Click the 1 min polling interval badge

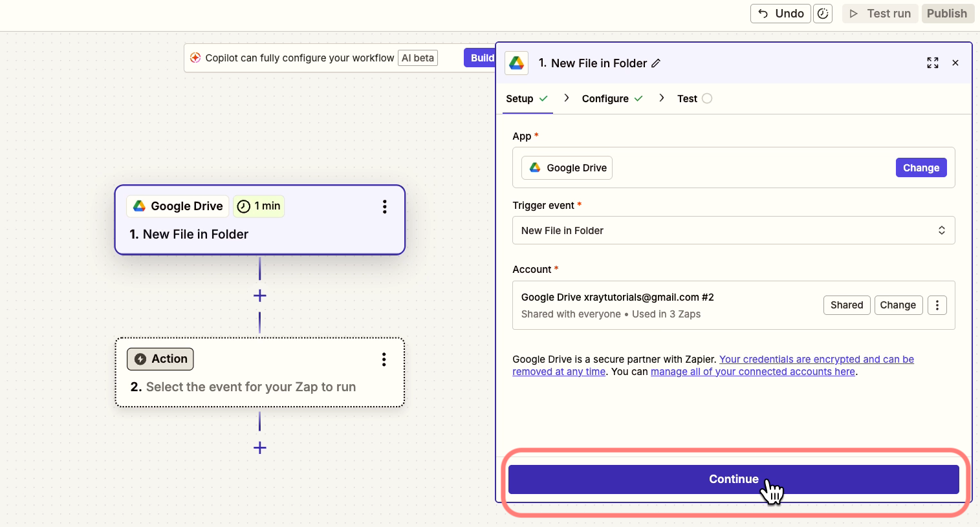click(259, 206)
